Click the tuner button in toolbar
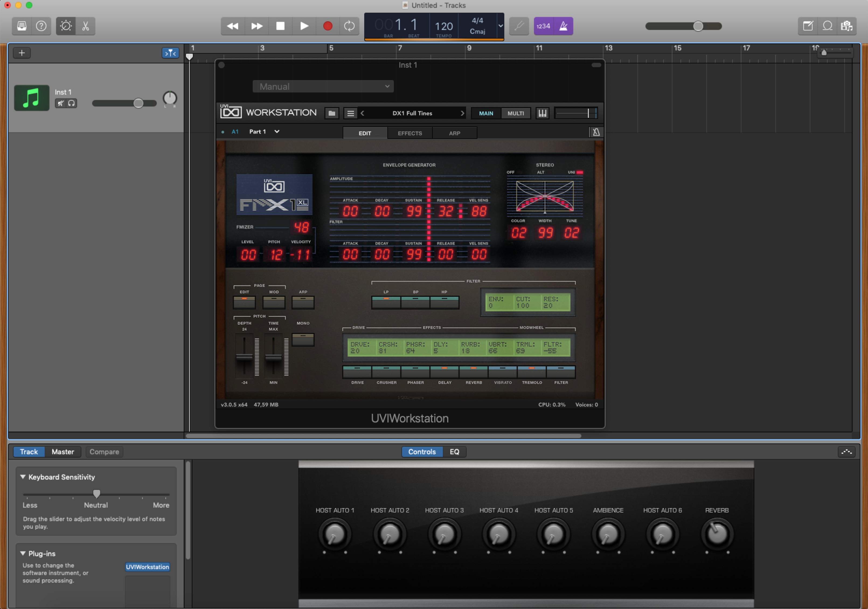868x609 pixels. click(x=519, y=26)
